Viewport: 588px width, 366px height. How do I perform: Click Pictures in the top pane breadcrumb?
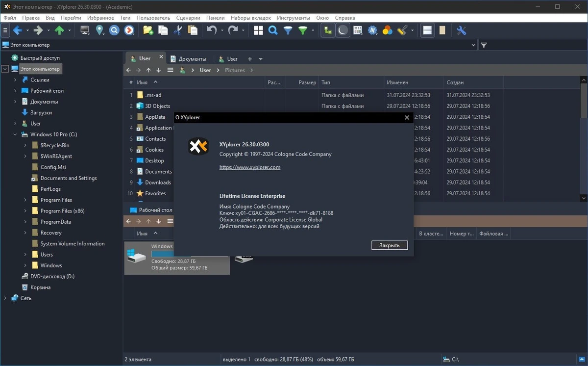(235, 70)
